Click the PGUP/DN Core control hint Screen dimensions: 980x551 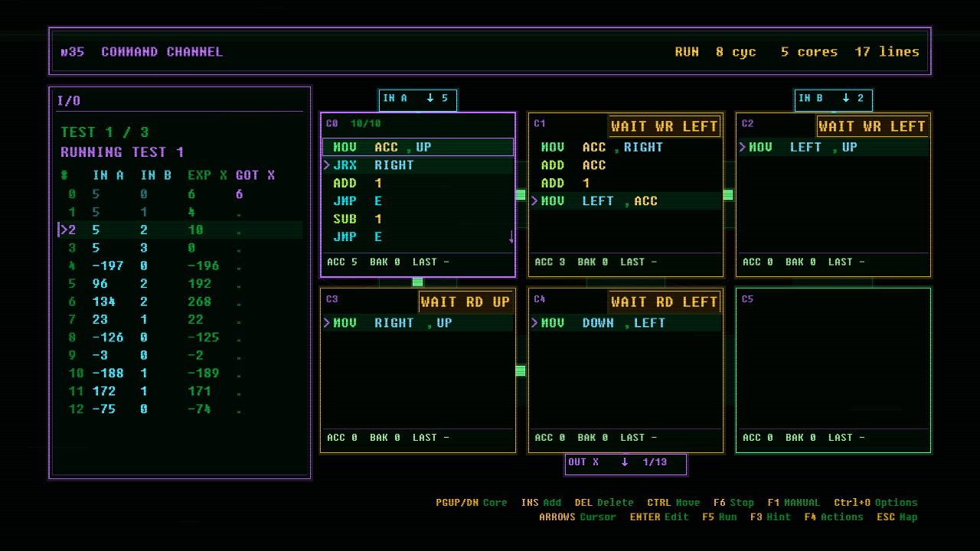click(472, 503)
